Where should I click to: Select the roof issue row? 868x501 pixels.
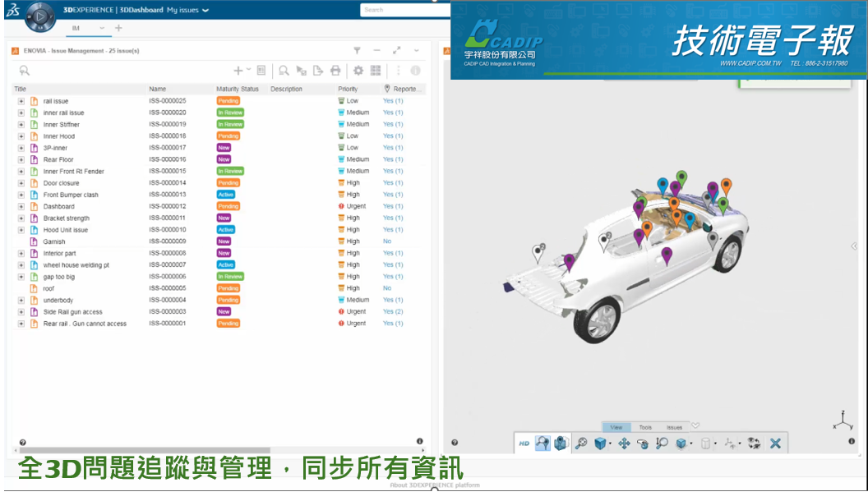219,288
